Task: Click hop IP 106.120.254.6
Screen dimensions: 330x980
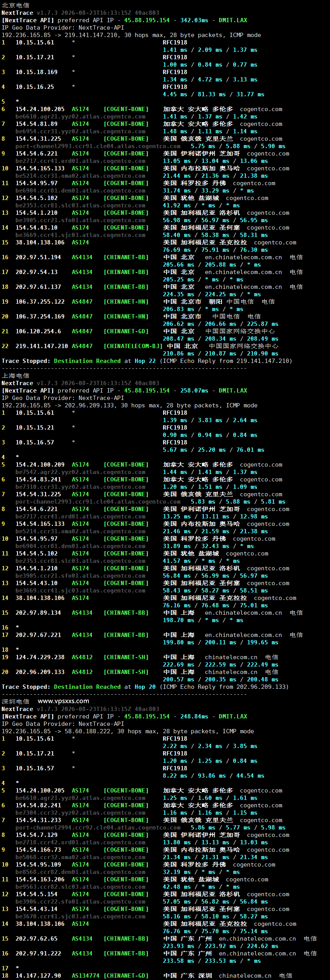Action: (x=38, y=331)
